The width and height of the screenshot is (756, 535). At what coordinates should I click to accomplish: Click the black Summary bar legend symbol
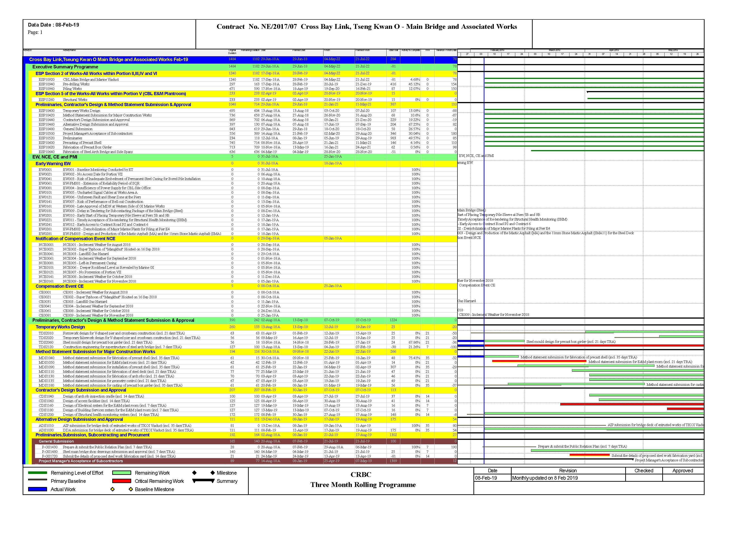pos(203,481)
